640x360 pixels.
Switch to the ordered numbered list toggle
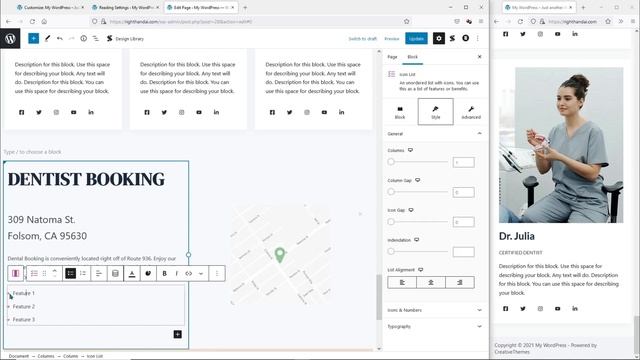(x=83, y=273)
